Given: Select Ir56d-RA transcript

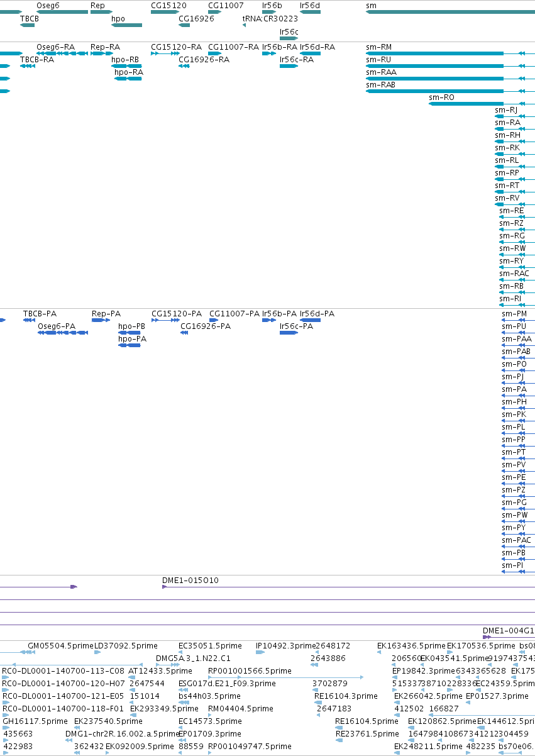Looking at the screenshot, I should click(310, 54).
